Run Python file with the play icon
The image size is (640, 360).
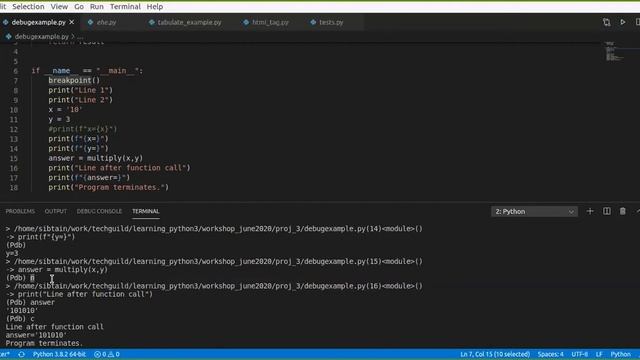[x=622, y=22]
